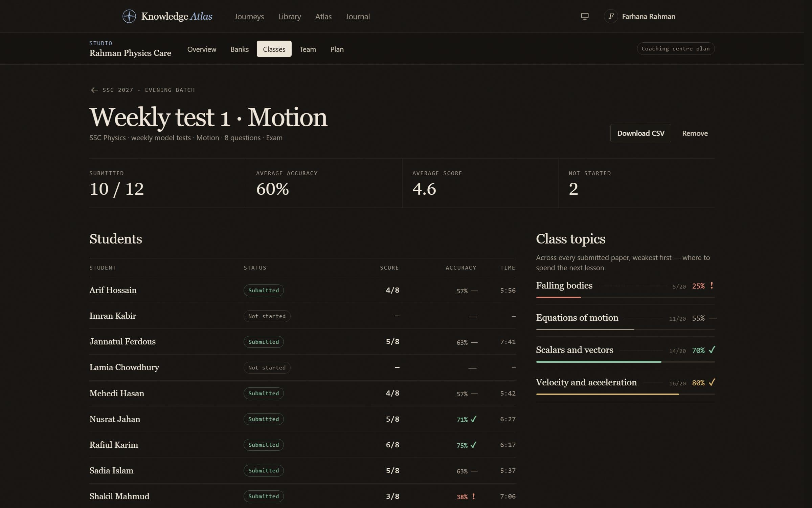
Task: Open the Atlas nav item
Action: (323, 16)
